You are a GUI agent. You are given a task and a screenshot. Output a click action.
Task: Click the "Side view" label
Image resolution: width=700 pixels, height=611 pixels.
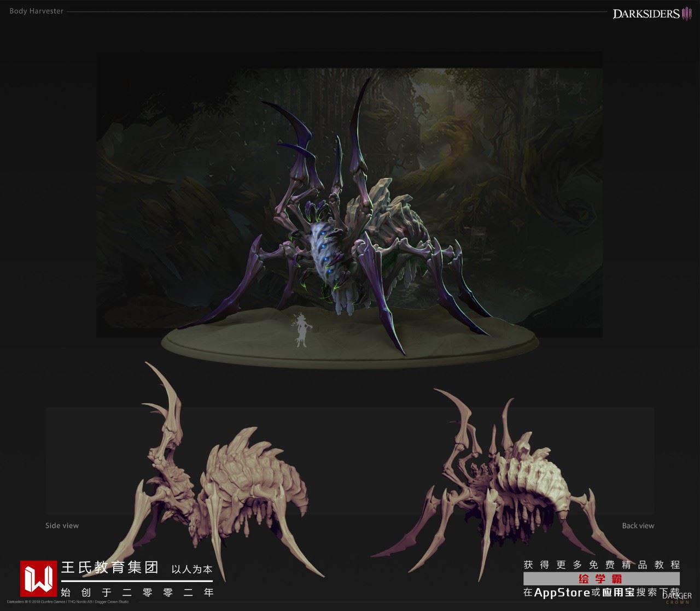pos(62,526)
